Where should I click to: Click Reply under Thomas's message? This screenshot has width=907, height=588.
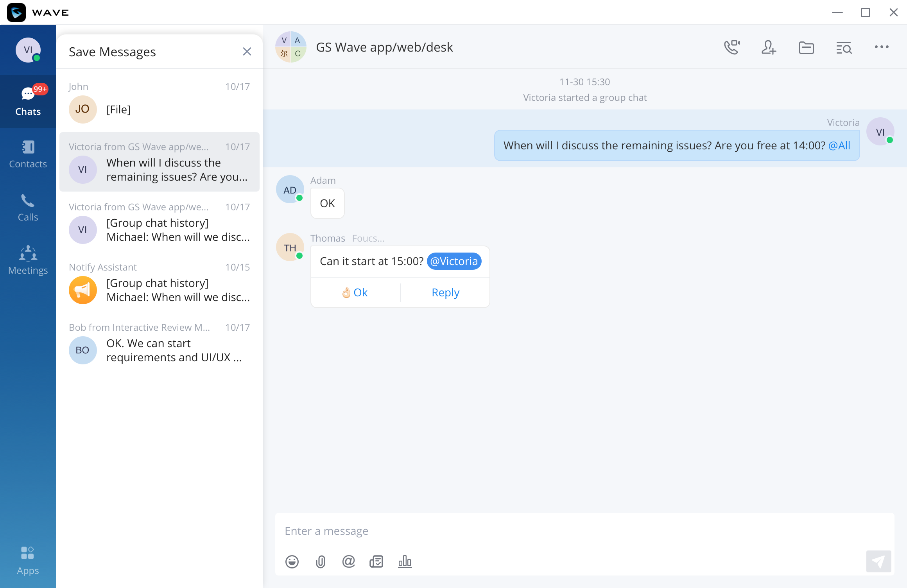[x=445, y=292]
